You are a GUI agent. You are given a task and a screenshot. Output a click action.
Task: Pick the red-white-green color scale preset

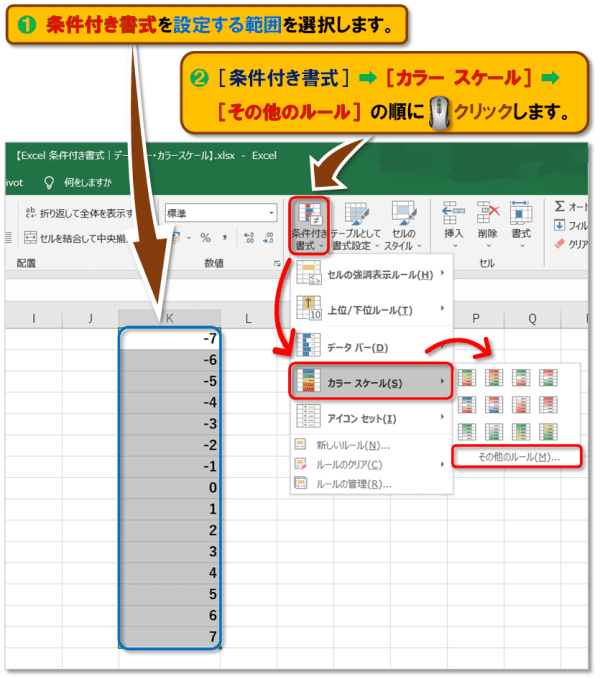tap(548, 378)
